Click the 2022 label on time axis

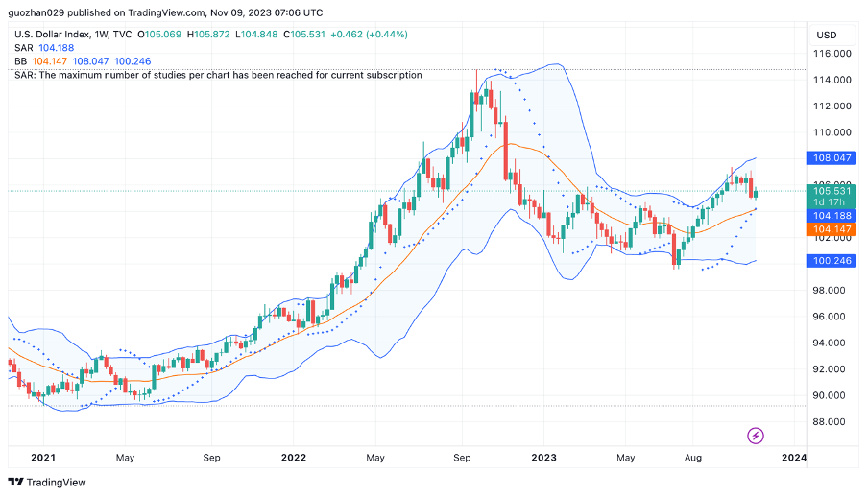pyautogui.click(x=294, y=458)
